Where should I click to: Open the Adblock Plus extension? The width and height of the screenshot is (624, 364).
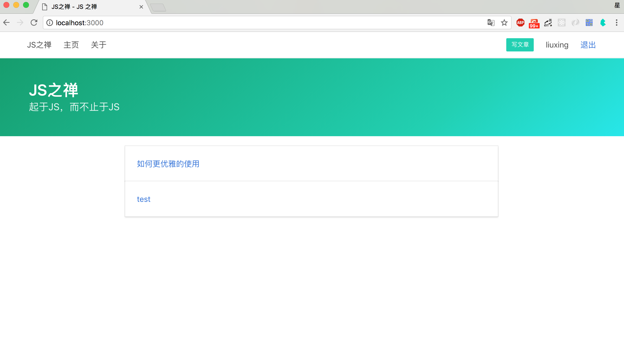tap(520, 23)
